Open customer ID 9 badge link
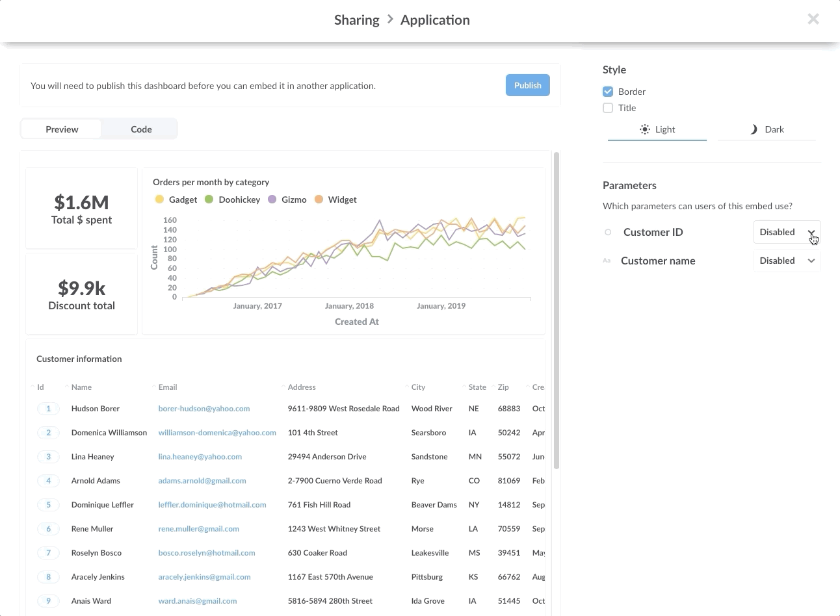 [x=48, y=601]
